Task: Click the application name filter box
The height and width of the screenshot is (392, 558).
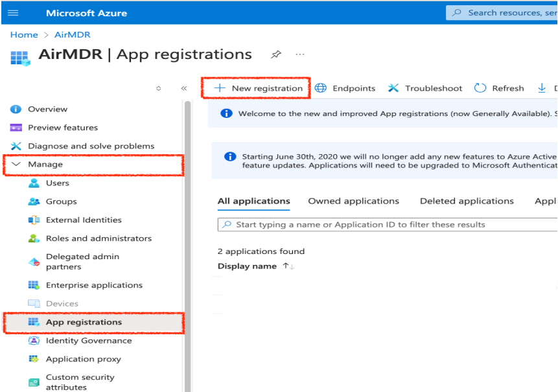Action: click(388, 225)
